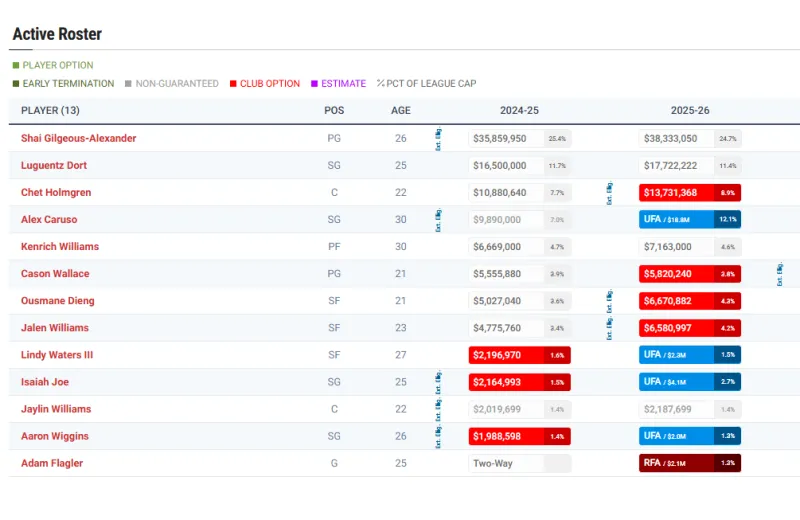Select $2,019,699 Jaylin Williams 2024-25 salary
This screenshot has width=800, height=520.
tap(519, 409)
